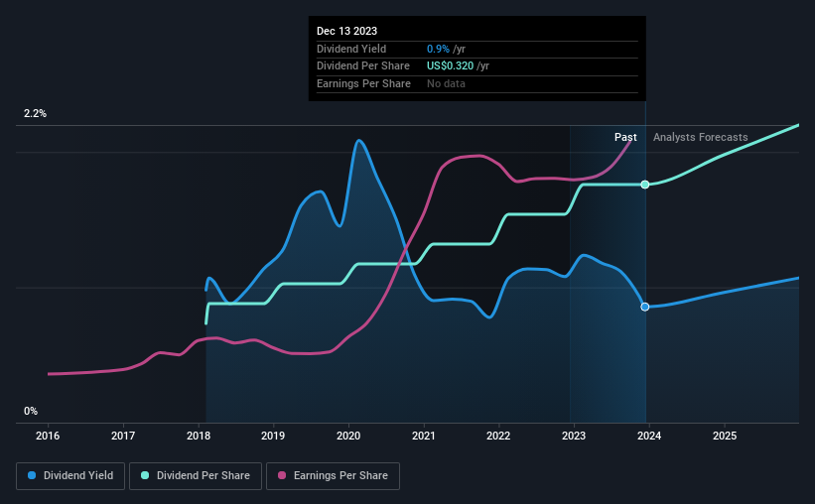Viewport: 815px width, 504px height.
Task: Click the tooltip Dividend Per Share row label
Action: click(x=362, y=66)
